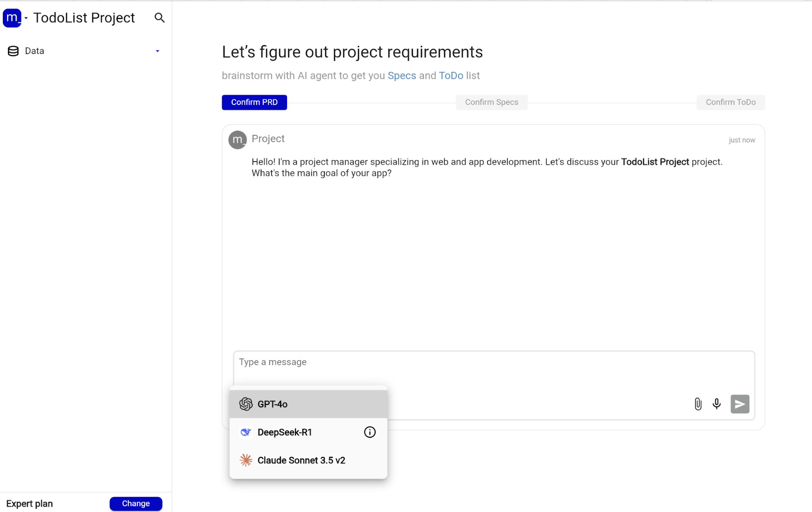Viewport: 812px width, 512px height.
Task: Click the Project agent avatar icon
Action: [x=238, y=140]
